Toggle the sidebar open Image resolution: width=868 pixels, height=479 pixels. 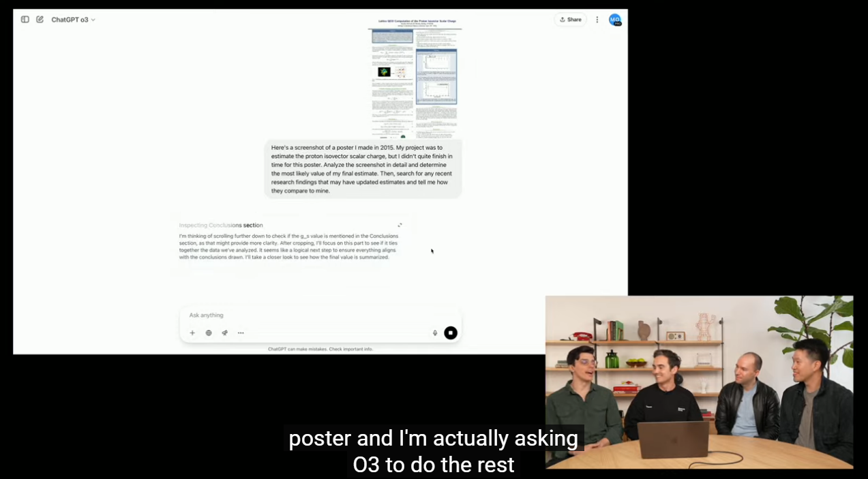point(25,19)
